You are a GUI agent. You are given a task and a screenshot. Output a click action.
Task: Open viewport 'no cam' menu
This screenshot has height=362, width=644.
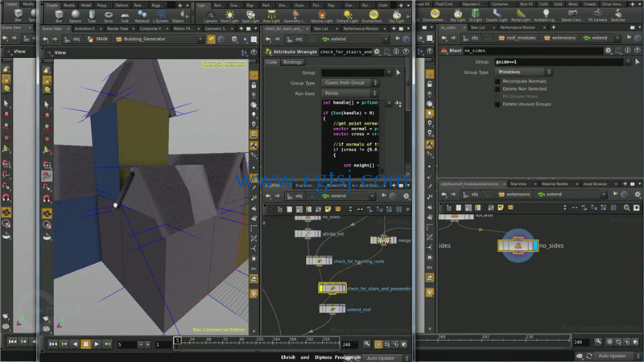[x=235, y=64]
